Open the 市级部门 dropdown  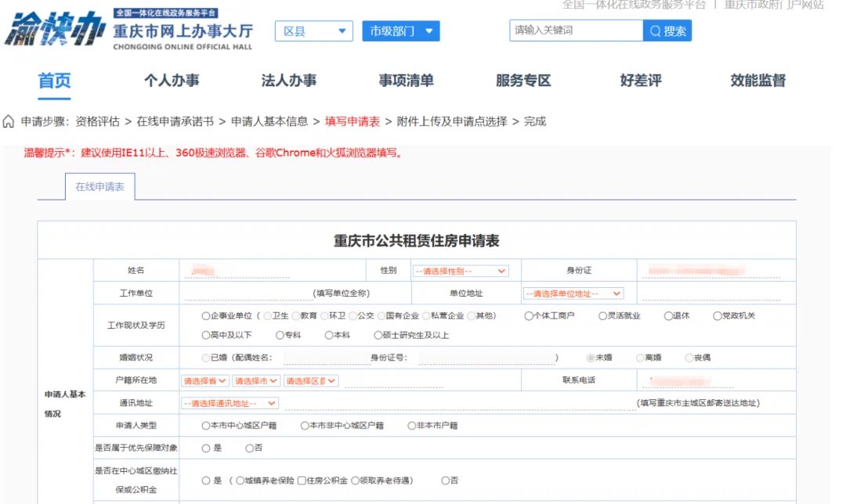[x=401, y=31]
